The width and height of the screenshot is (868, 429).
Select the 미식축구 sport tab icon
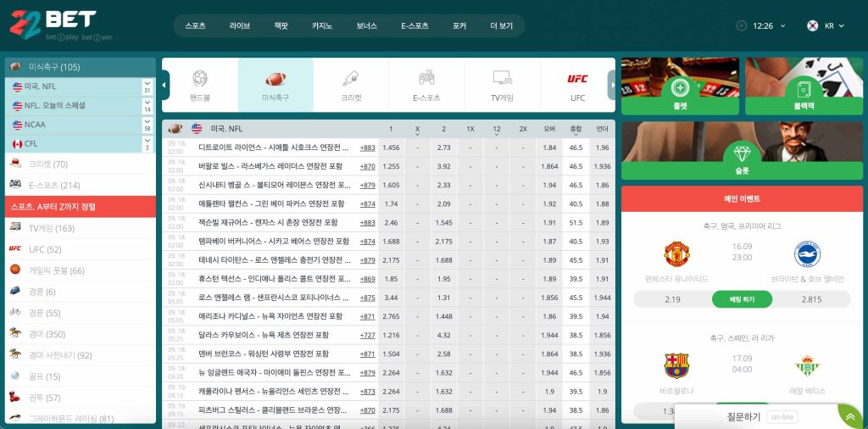click(x=275, y=79)
